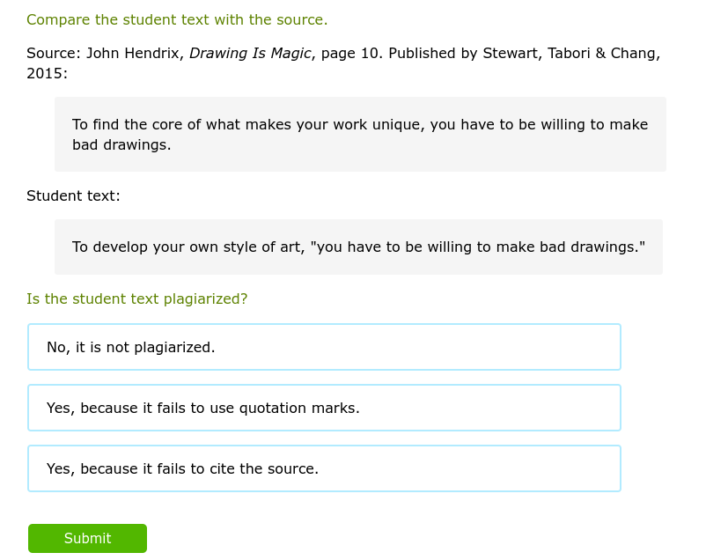Image resolution: width=728 pixels, height=560 pixels.
Task: Click the last answer option card
Action: [x=324, y=468]
